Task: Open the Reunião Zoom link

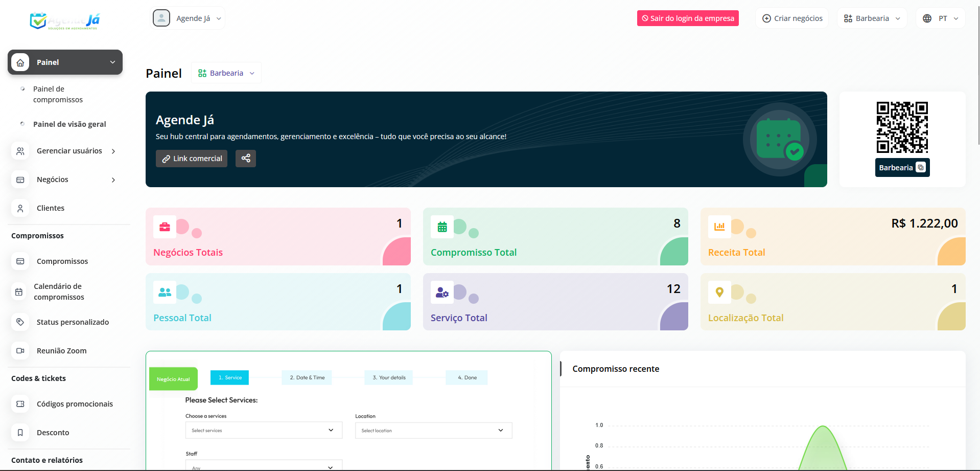Action: 61,351
